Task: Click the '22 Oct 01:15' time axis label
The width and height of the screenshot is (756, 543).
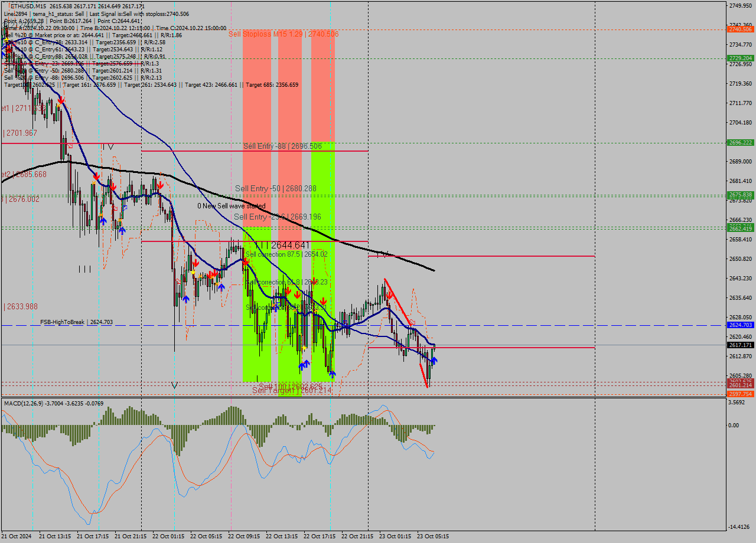Action: coord(168,537)
